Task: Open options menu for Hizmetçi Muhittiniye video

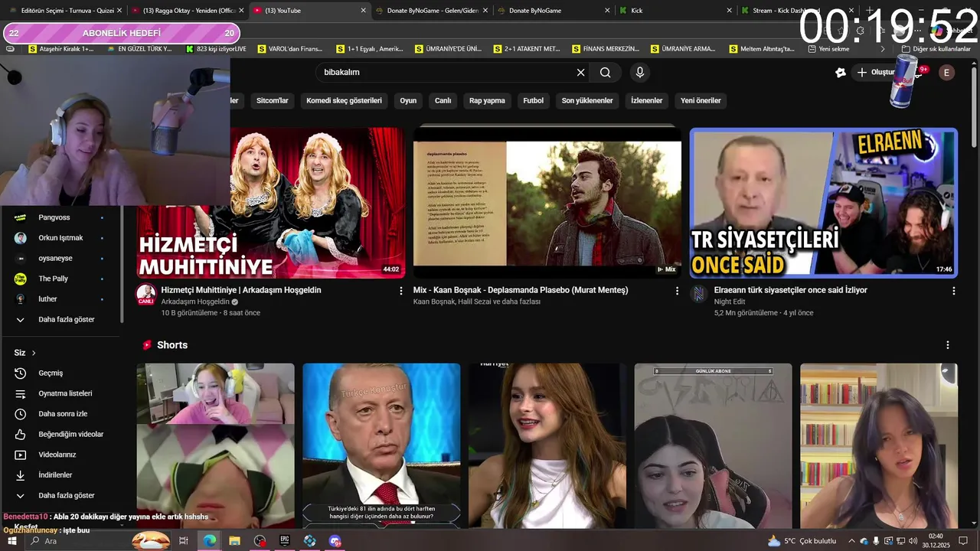Action: click(x=400, y=291)
